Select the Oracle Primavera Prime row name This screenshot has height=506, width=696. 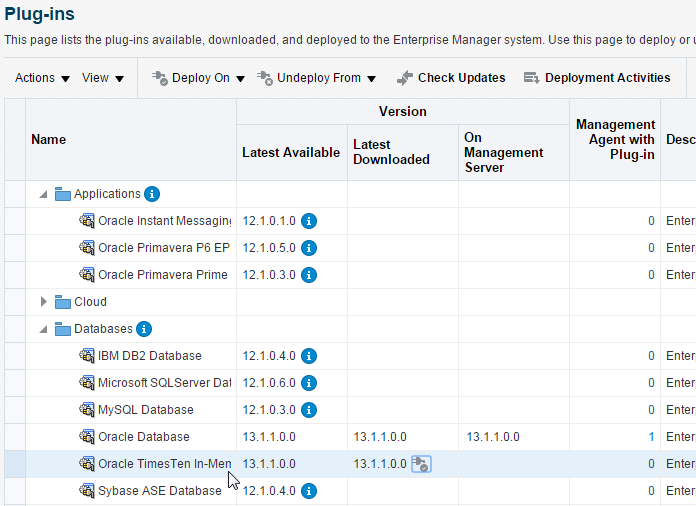162,275
